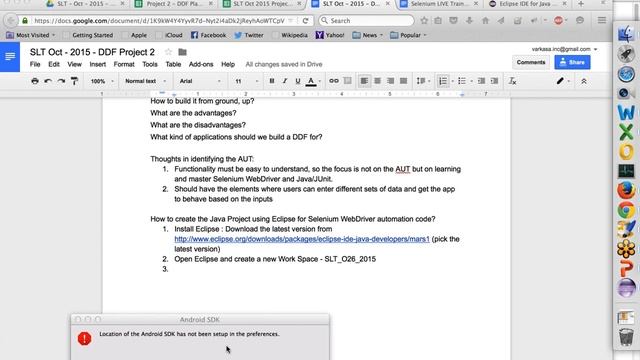Insert a comment using toolbar icon

click(347, 81)
